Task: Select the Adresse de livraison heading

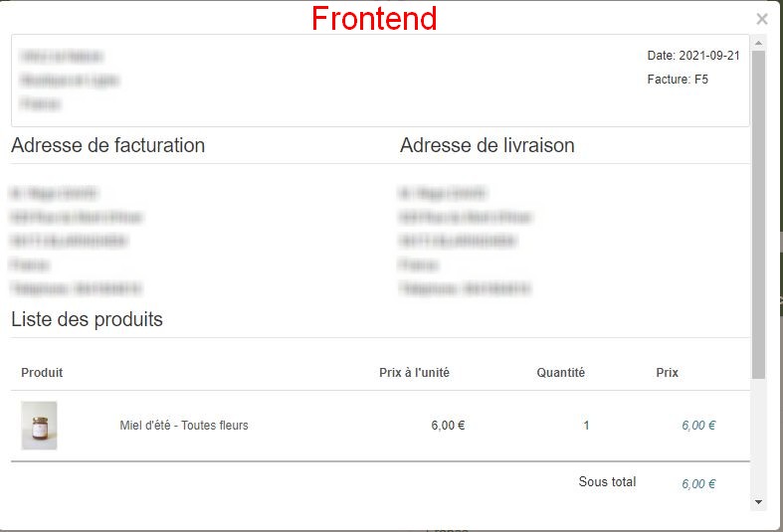Action: (488, 145)
